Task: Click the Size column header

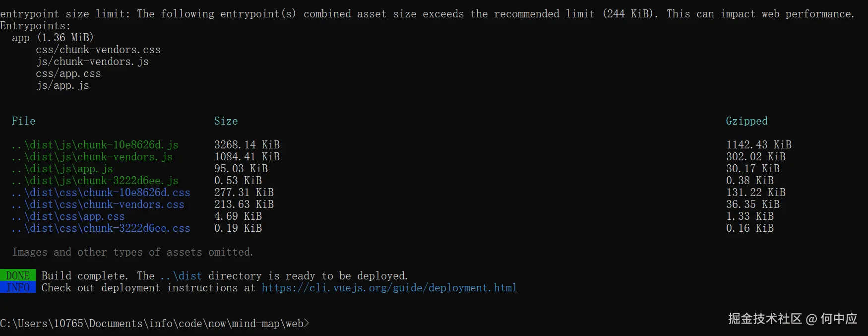Action: click(226, 121)
